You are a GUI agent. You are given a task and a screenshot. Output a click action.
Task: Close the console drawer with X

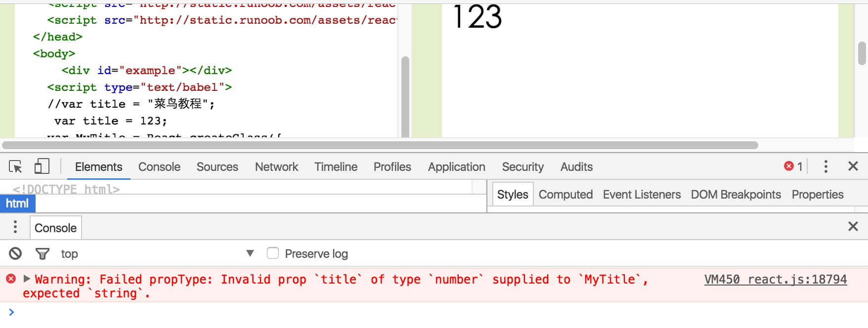click(x=853, y=227)
